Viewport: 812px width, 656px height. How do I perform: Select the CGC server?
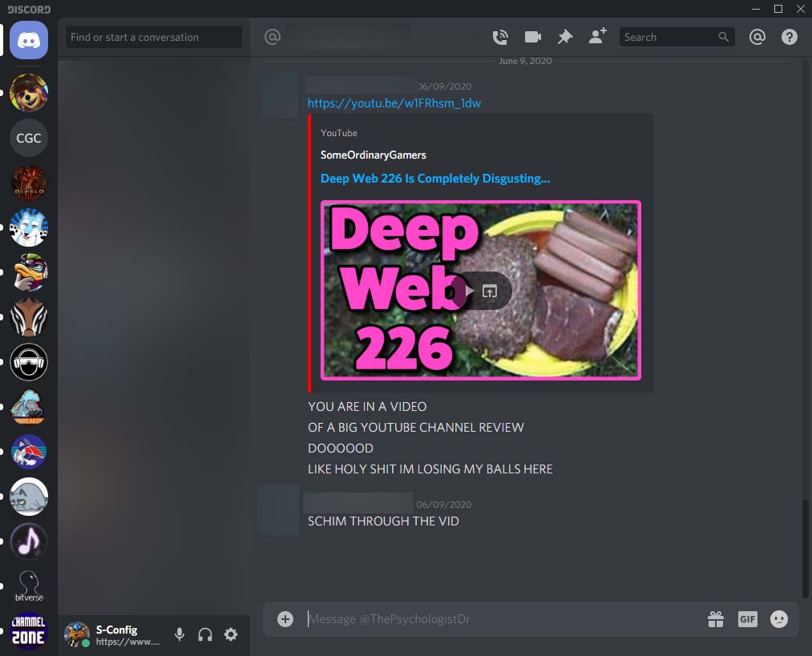point(29,138)
